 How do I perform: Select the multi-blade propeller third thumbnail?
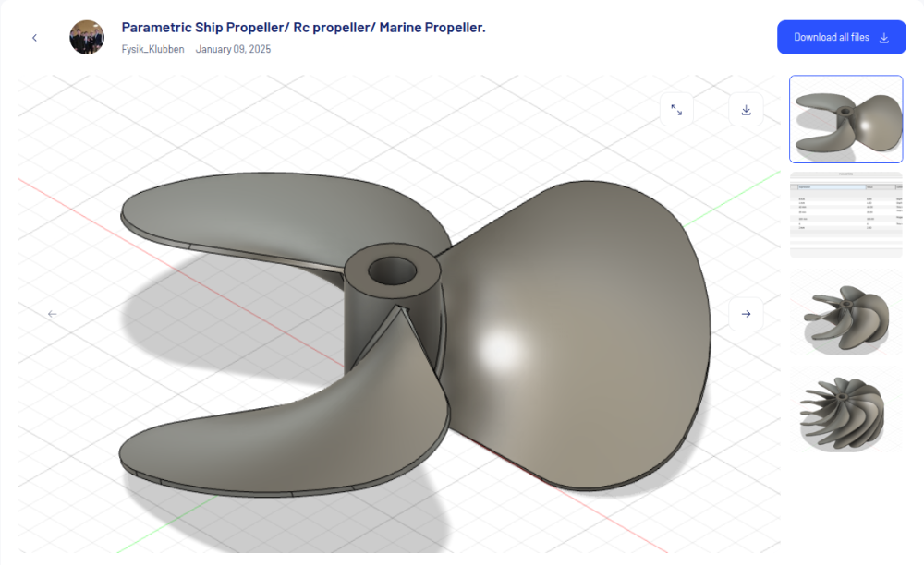click(x=845, y=315)
